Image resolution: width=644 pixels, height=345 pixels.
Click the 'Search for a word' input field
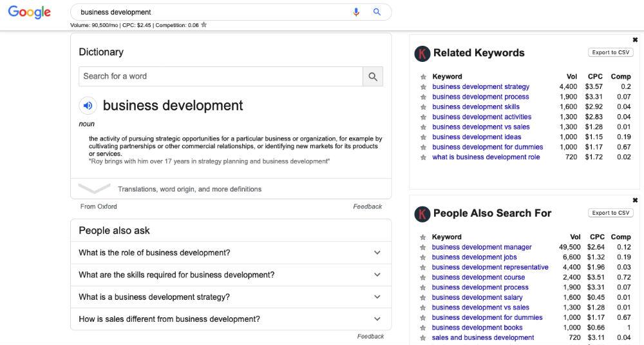[x=220, y=76]
